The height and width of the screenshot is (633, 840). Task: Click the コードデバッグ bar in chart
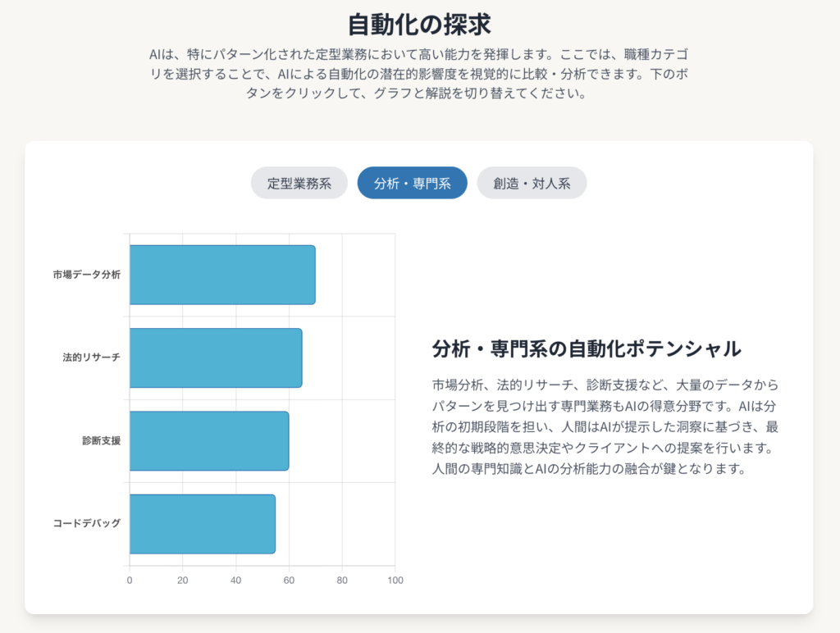tap(203, 524)
